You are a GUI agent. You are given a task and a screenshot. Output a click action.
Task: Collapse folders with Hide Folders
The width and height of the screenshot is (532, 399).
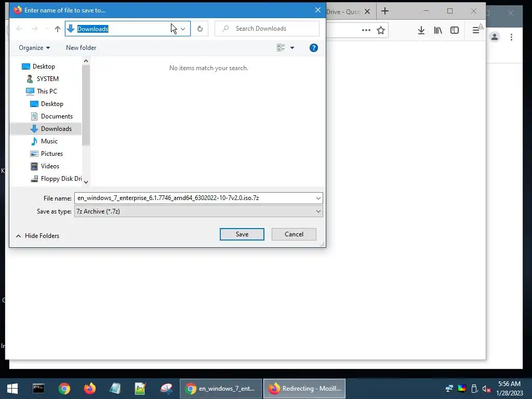click(37, 236)
